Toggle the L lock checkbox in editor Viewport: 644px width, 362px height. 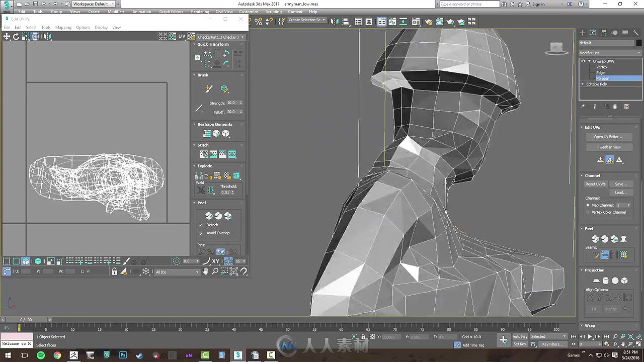89,271
